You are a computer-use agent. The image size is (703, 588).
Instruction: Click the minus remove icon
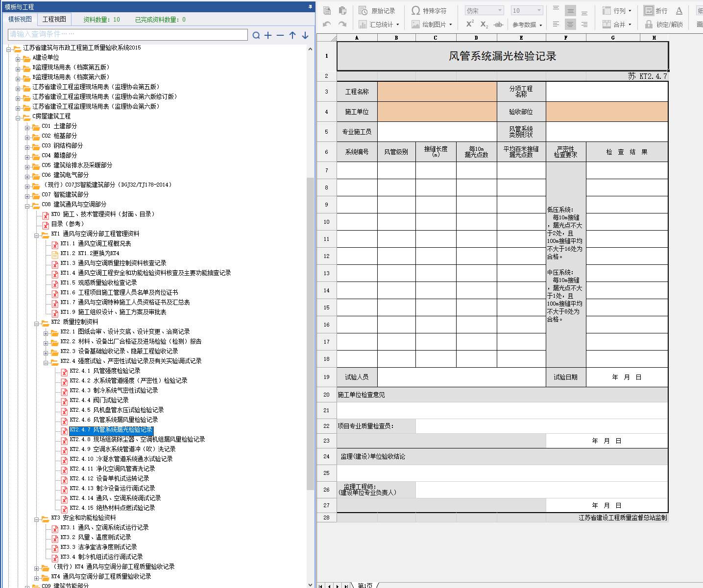click(280, 35)
